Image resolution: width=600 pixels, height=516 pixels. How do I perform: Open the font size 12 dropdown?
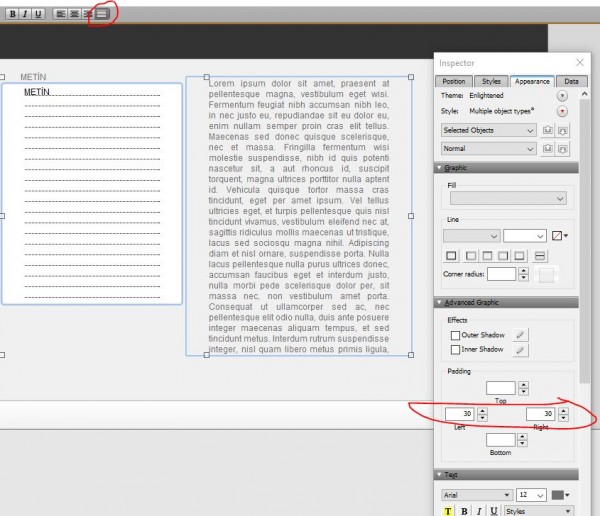(531, 495)
